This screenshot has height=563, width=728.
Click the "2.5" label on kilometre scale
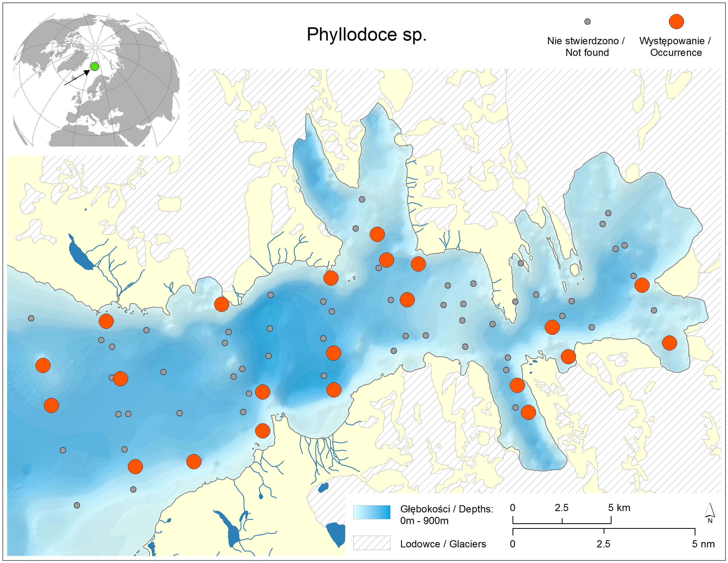[x=562, y=508]
